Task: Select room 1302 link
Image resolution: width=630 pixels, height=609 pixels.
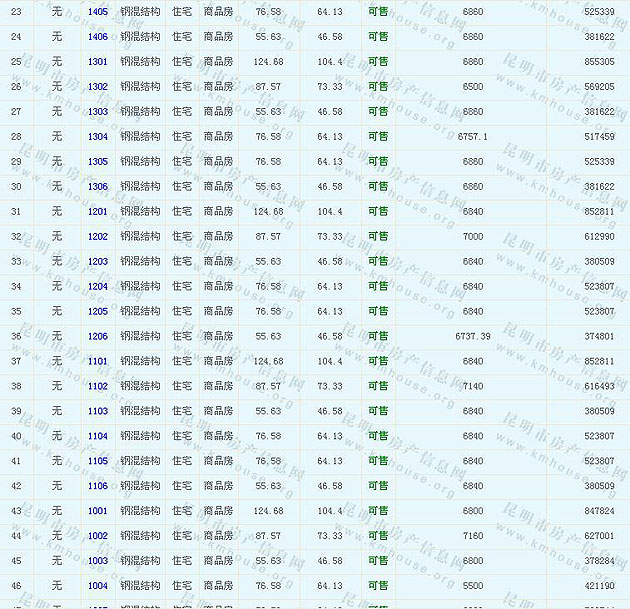Action: point(97,86)
